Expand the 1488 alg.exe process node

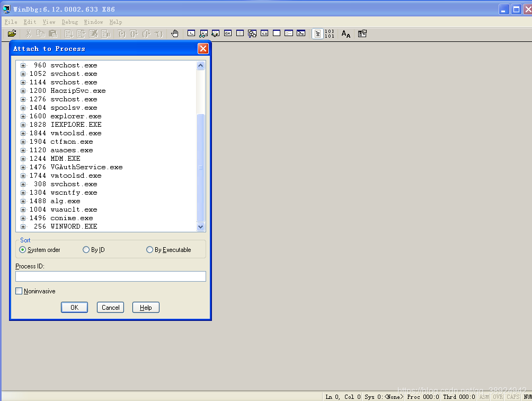click(x=23, y=201)
